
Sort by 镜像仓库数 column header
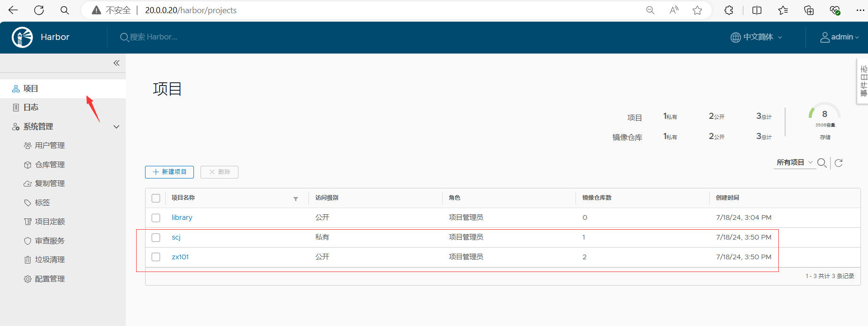pos(597,198)
